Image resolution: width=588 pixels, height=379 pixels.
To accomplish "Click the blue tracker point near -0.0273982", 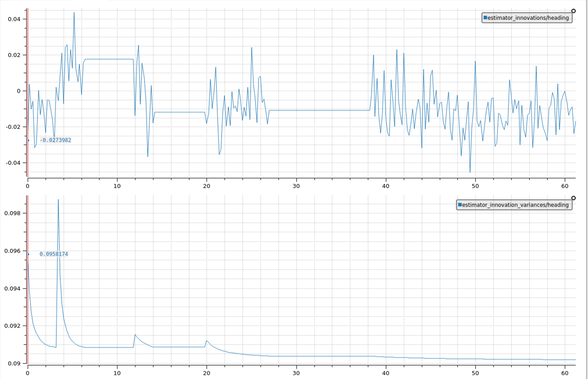I will 28,140.
